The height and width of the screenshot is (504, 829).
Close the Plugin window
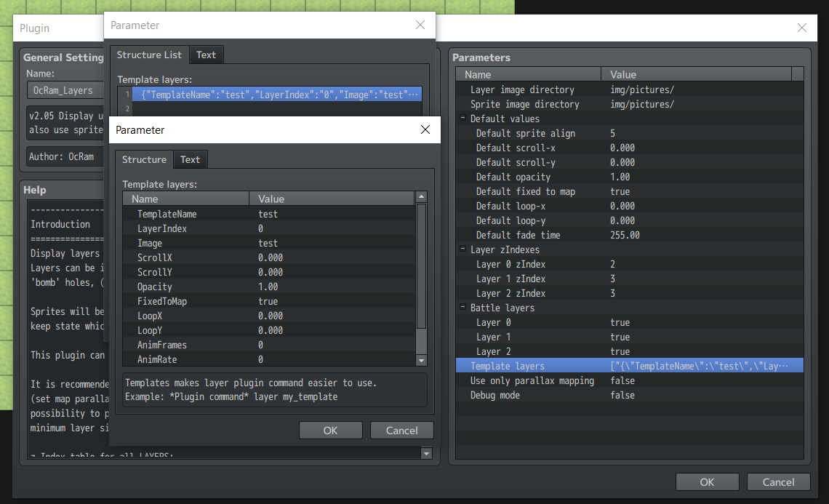[802, 28]
